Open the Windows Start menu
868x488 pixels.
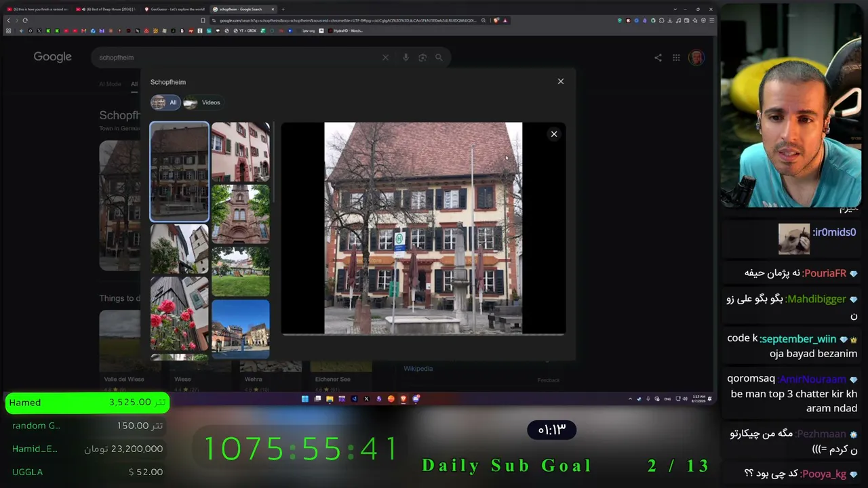(304, 399)
